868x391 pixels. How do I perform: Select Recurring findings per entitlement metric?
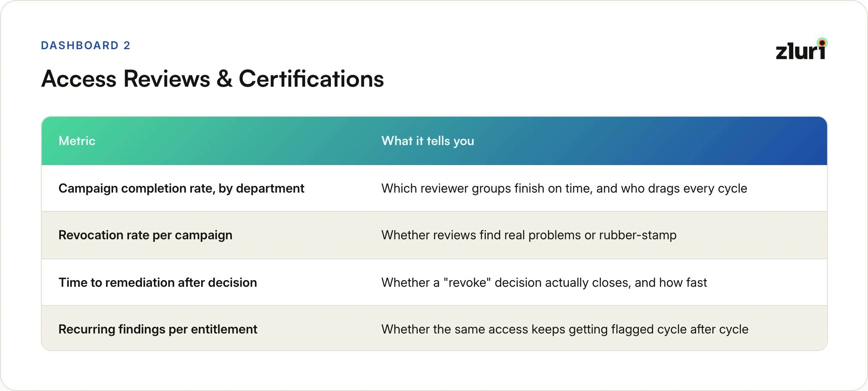[x=158, y=329]
